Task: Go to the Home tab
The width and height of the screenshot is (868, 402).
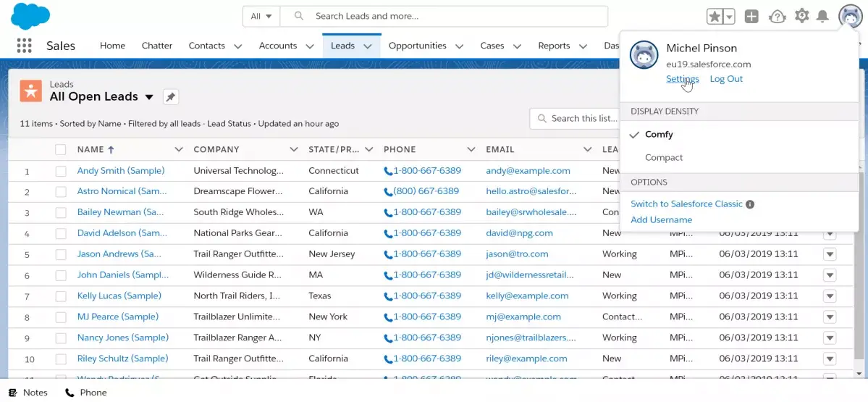Action: pyautogui.click(x=112, y=46)
